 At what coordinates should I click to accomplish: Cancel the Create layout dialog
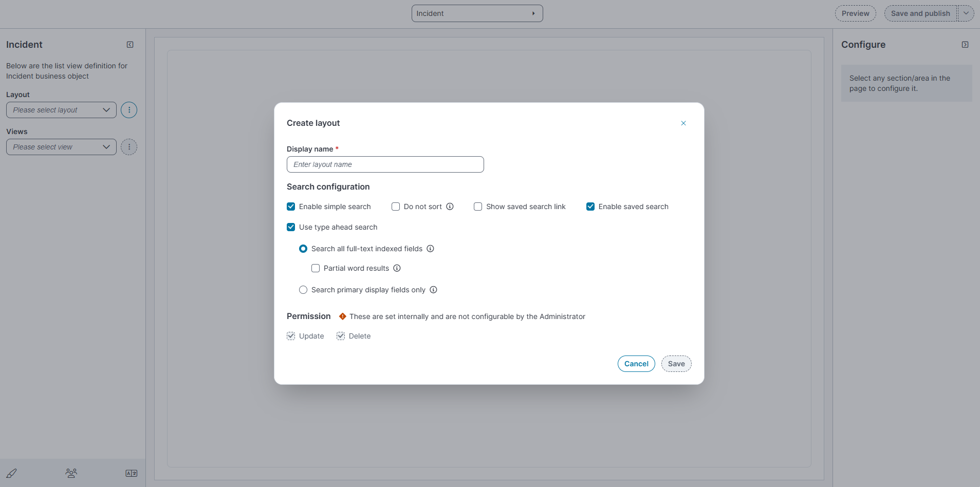click(x=636, y=364)
